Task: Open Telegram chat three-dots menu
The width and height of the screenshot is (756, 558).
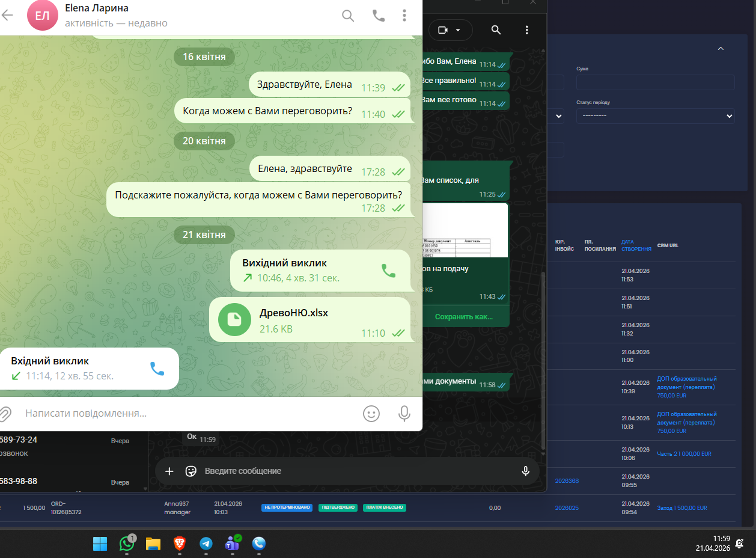Action: (404, 16)
